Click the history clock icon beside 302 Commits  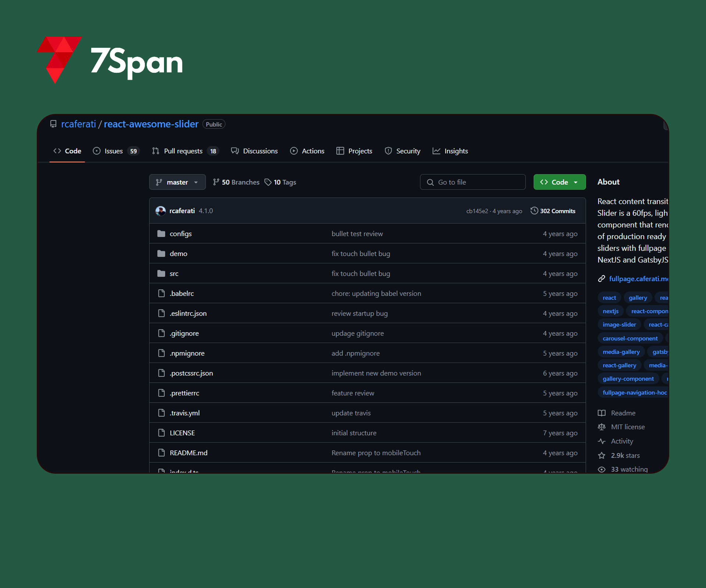point(534,211)
